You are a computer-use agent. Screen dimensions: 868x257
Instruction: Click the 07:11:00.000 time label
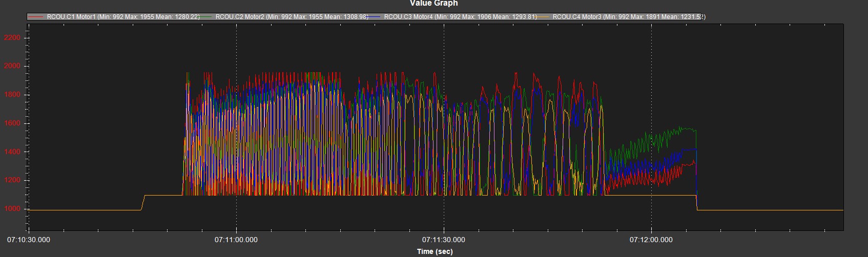tap(236, 239)
